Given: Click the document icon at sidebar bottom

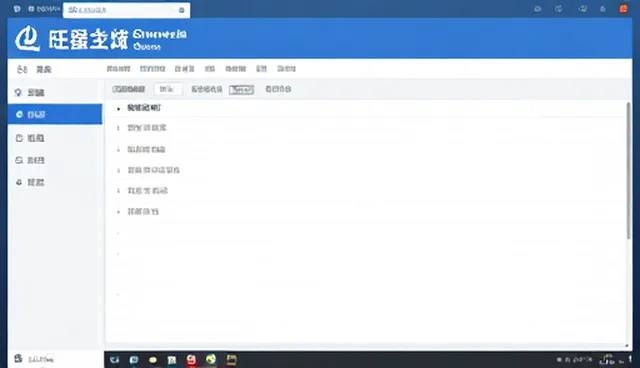Looking at the screenshot, I should click(x=18, y=359).
